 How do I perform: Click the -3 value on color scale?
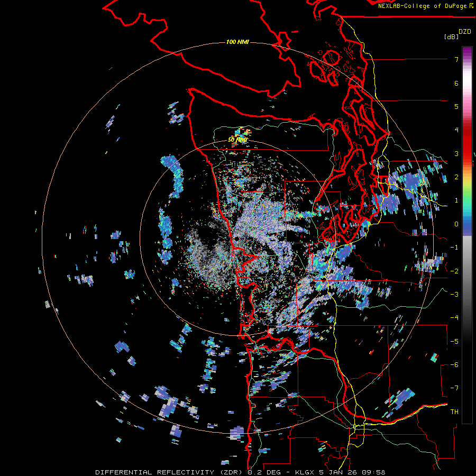coord(454,295)
